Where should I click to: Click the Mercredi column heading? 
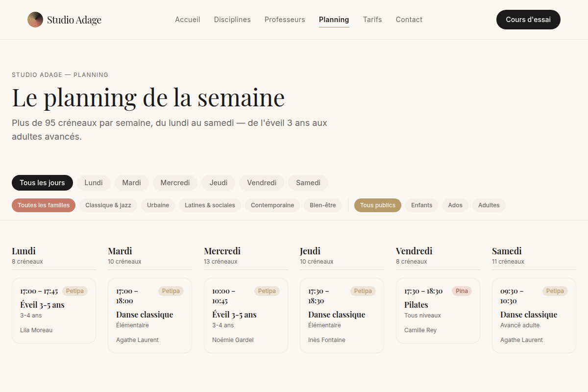click(x=222, y=251)
